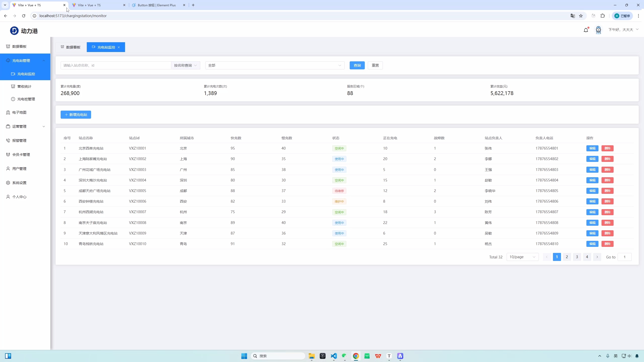Click the 查询 button
The height and width of the screenshot is (362, 644).
[357, 65]
